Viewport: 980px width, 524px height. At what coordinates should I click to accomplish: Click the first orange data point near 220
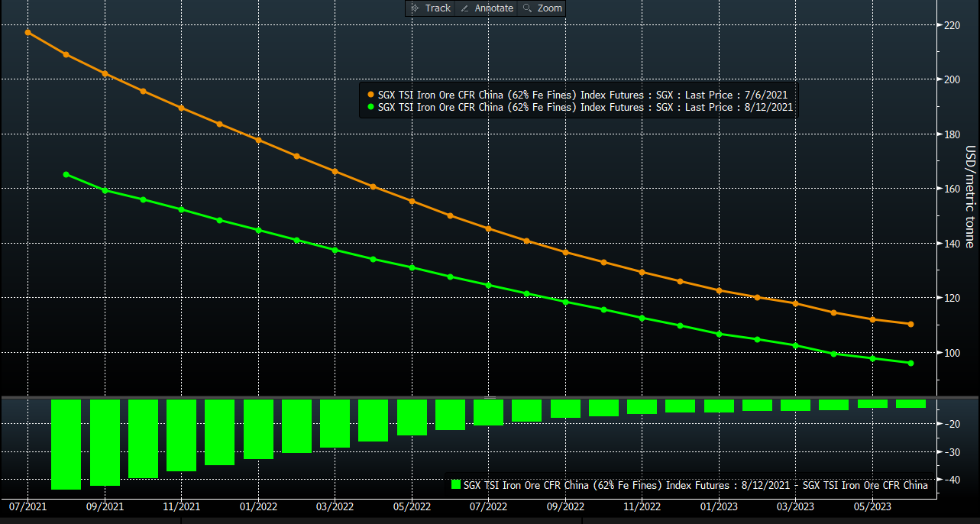[x=28, y=32]
